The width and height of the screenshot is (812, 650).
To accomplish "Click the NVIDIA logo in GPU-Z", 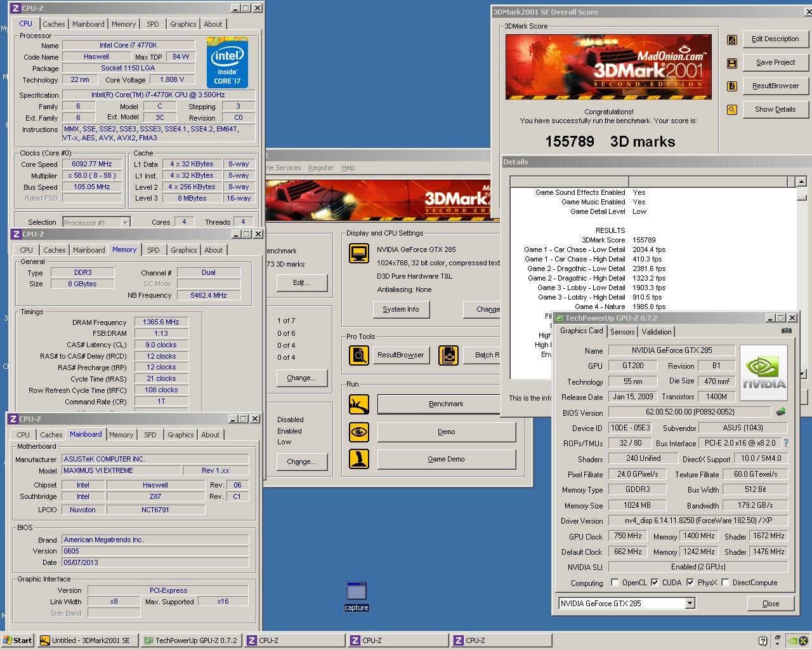I will (764, 373).
